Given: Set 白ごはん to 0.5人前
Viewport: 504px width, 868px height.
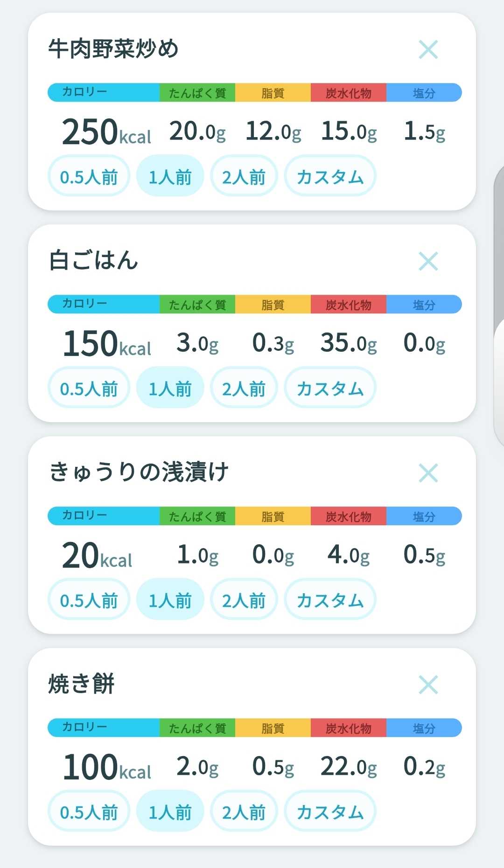Looking at the screenshot, I should coord(89,388).
